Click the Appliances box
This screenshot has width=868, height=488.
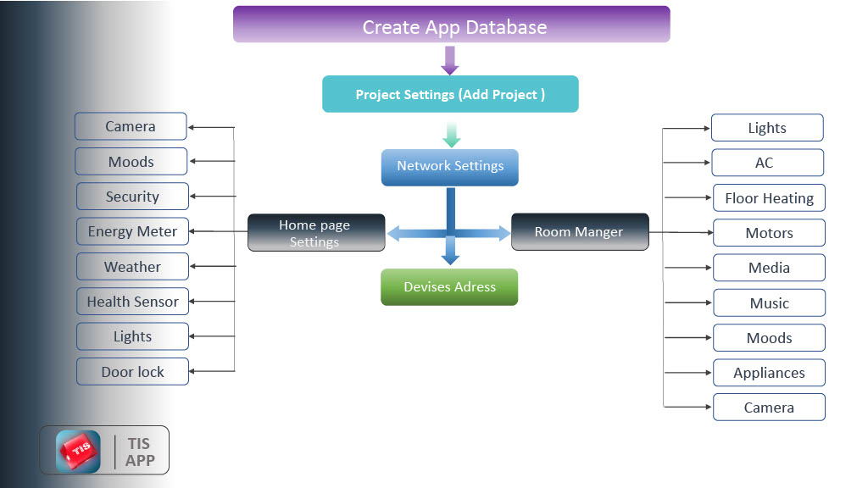click(x=769, y=373)
